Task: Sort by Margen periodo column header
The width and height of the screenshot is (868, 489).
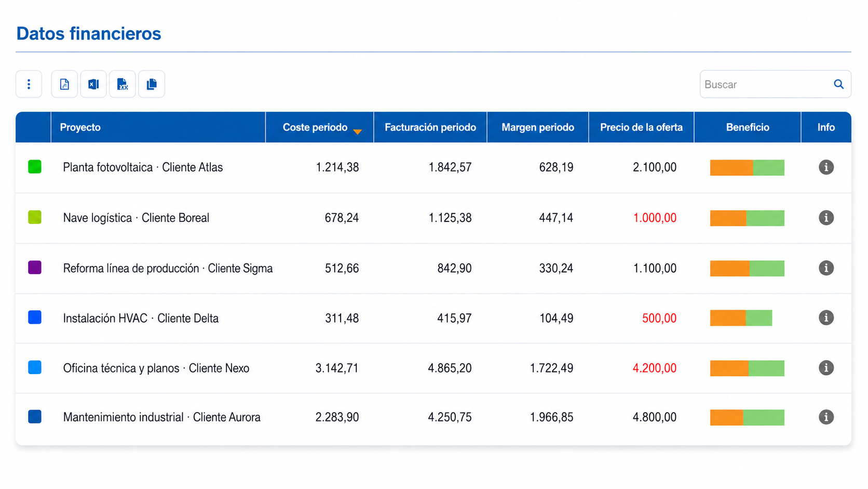Action: point(538,127)
